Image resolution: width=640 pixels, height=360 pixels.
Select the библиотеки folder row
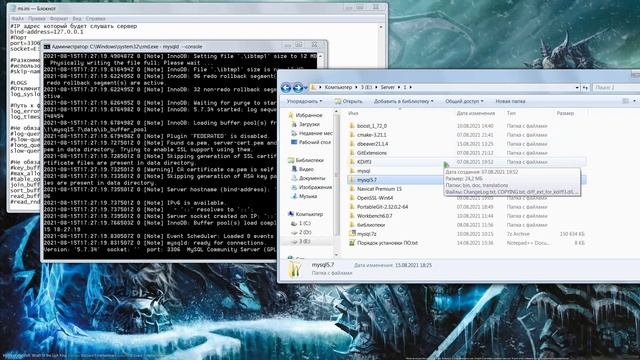click(467, 224)
